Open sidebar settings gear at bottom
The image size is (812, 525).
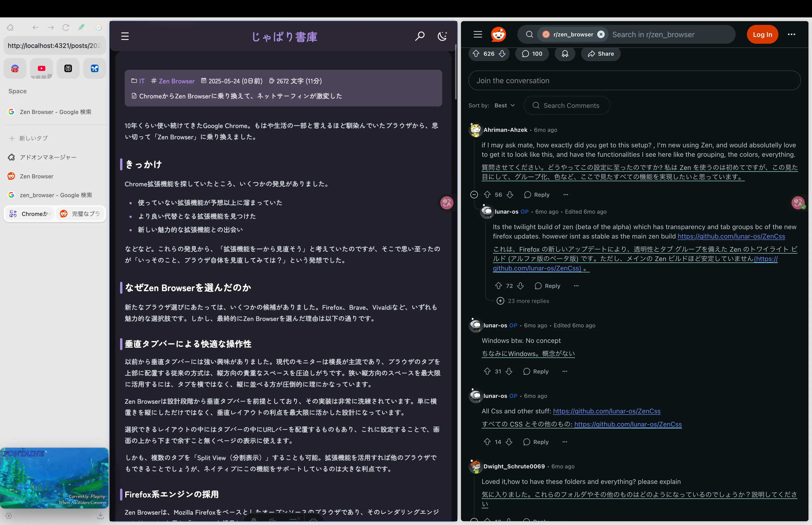9,516
